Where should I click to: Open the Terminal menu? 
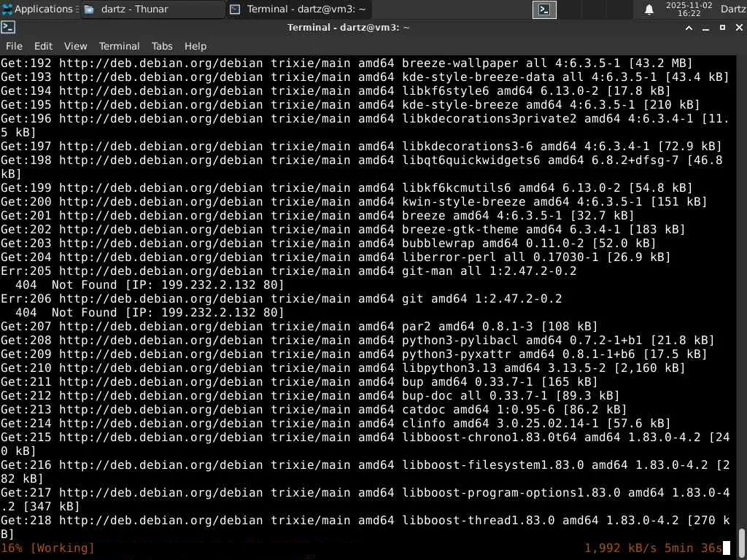(119, 46)
